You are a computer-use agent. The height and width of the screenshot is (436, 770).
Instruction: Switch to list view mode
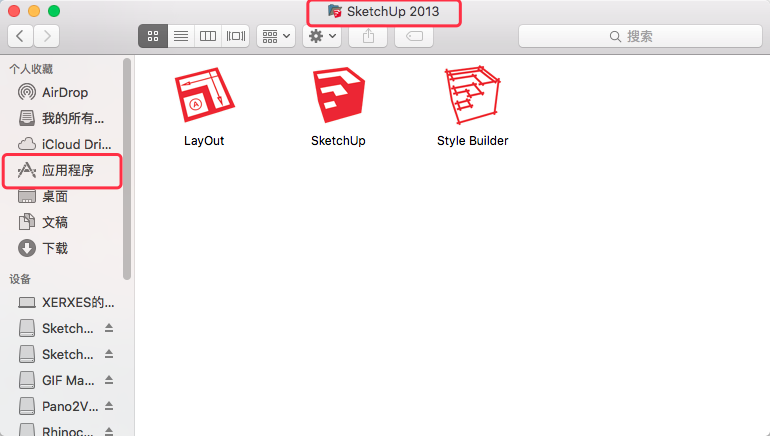(x=181, y=36)
